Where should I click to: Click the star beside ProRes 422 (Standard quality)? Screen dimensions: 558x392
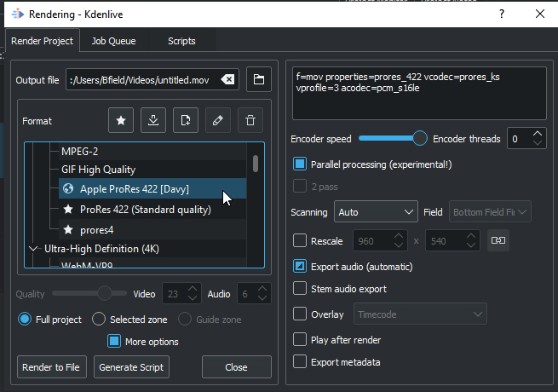tap(68, 209)
